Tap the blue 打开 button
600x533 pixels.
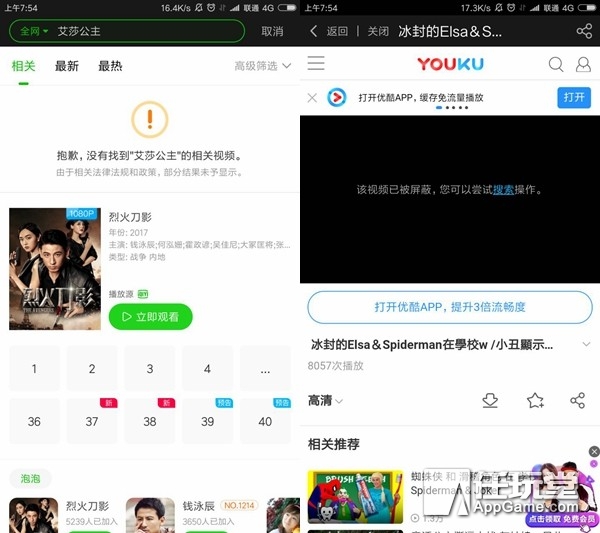pyautogui.click(x=574, y=97)
